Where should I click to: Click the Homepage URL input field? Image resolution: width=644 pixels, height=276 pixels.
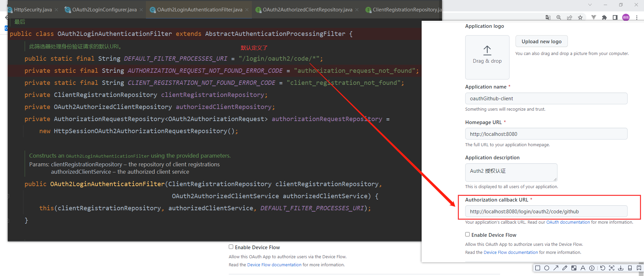click(x=546, y=134)
